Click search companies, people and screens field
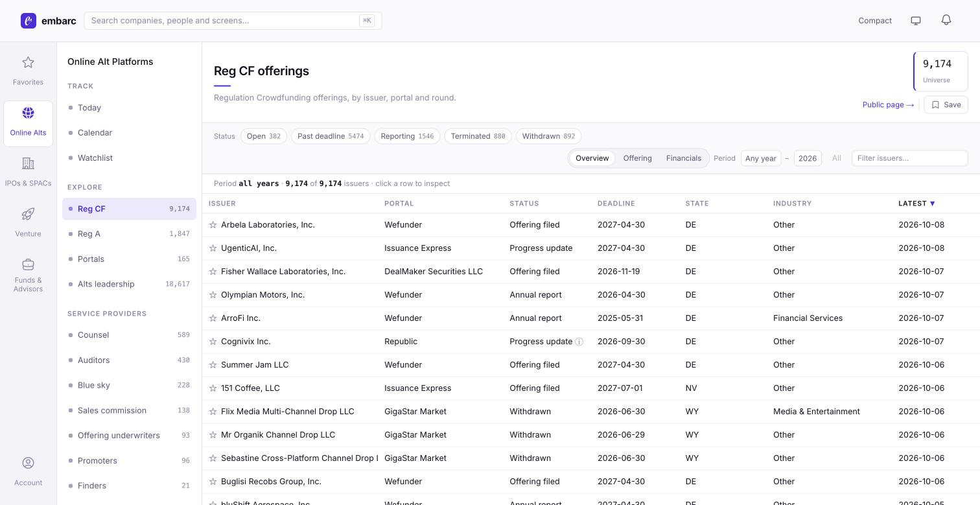980x505 pixels. pyautogui.click(x=233, y=21)
